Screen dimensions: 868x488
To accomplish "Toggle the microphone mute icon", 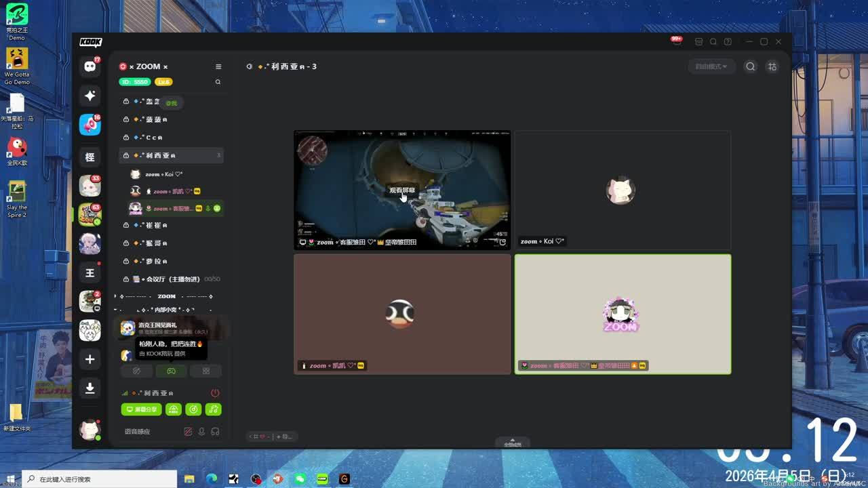I will pyautogui.click(x=201, y=432).
